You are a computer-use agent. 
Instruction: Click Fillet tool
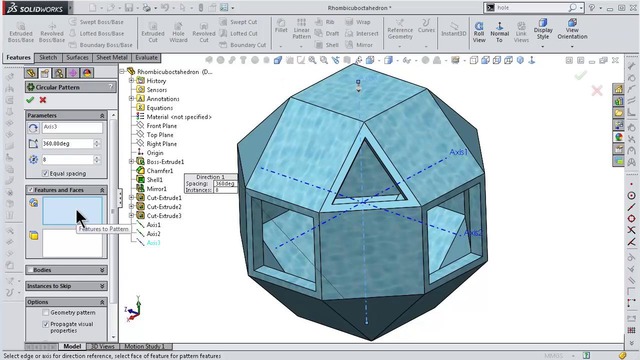pyautogui.click(x=281, y=25)
